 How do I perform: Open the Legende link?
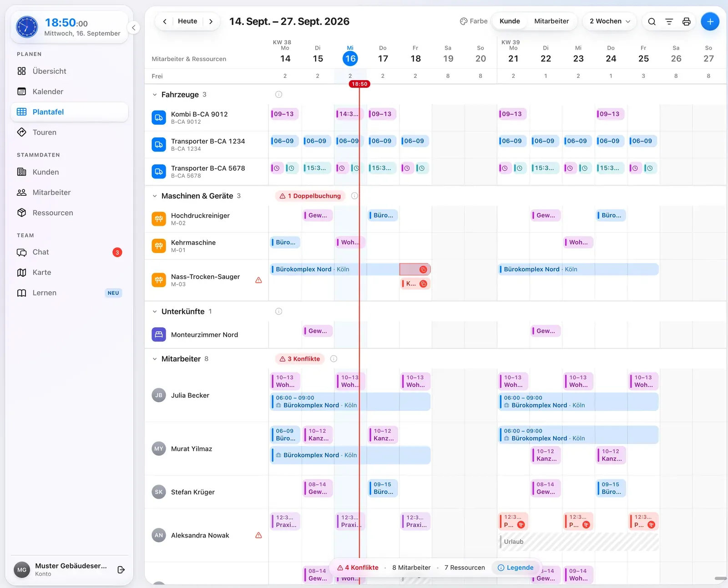(516, 568)
